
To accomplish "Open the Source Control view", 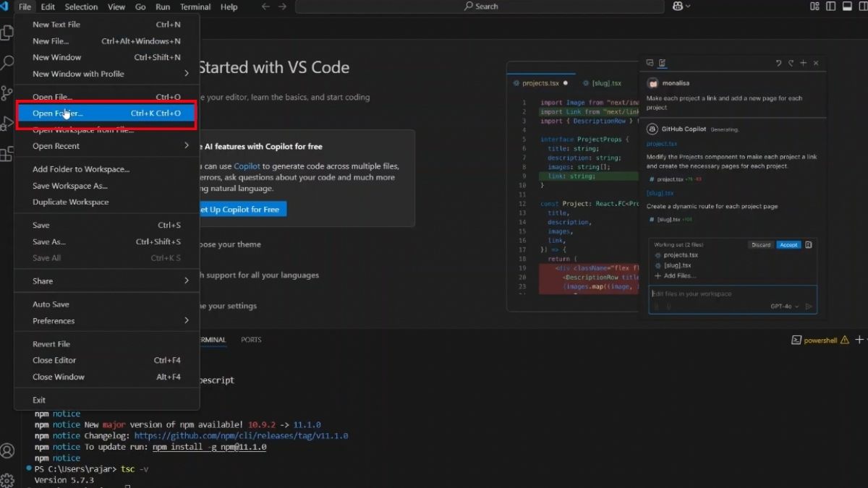I will [x=7, y=94].
